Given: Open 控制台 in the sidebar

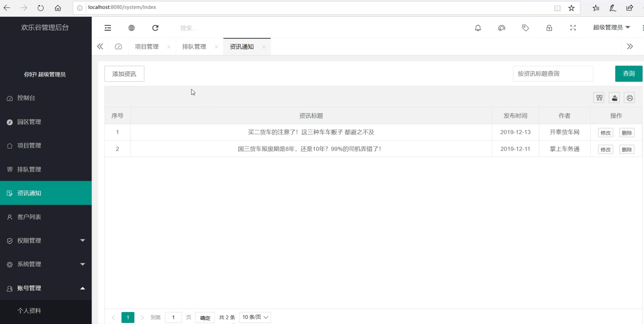Looking at the screenshot, I should pos(46,98).
